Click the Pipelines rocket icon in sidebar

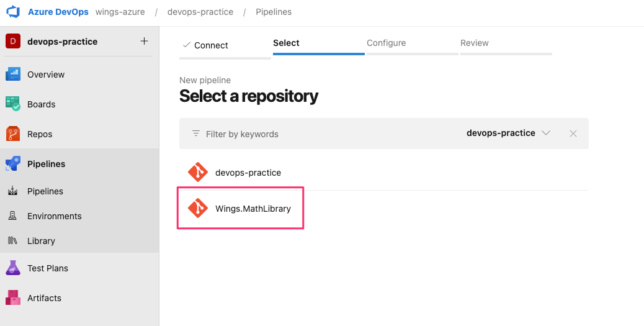point(13,164)
